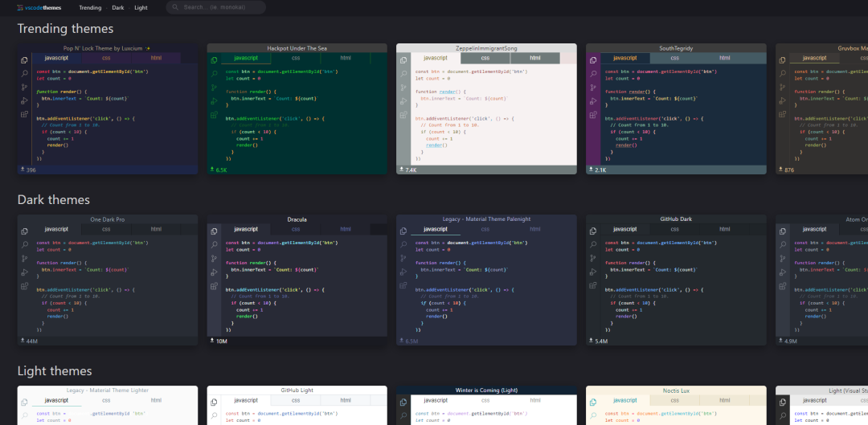Select css tab in Material Theme Palenight preview
The image size is (868, 425).
(x=485, y=229)
